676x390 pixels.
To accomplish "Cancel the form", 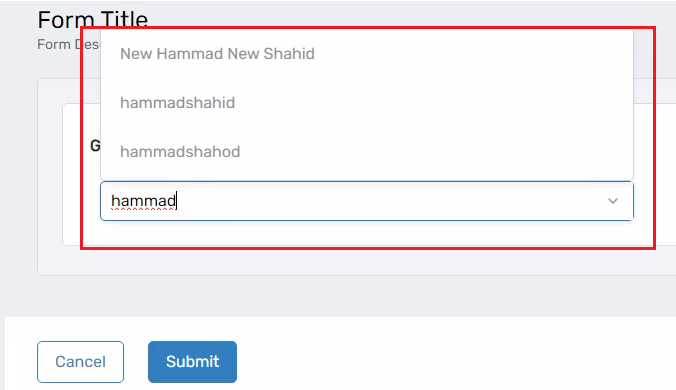I will pyautogui.click(x=80, y=362).
